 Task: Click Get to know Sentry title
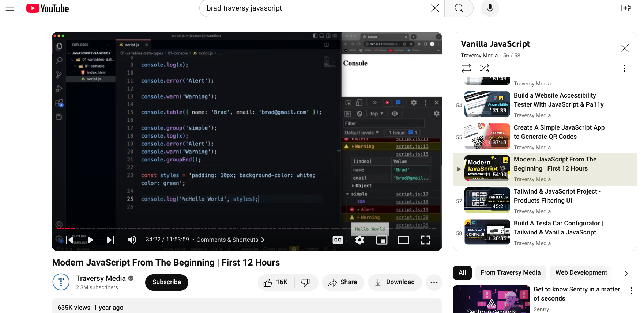577,294
